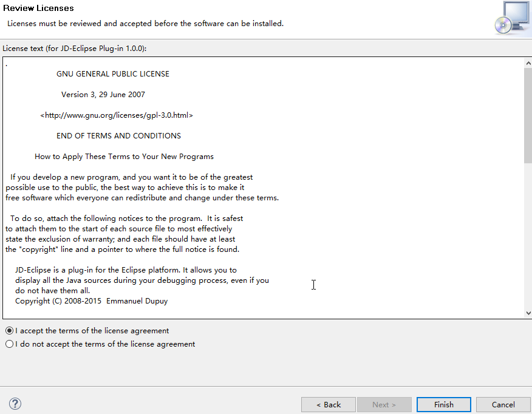Select "I do not accept the terms of the license agreement"
Viewport: 532px width, 414px height.
point(9,344)
